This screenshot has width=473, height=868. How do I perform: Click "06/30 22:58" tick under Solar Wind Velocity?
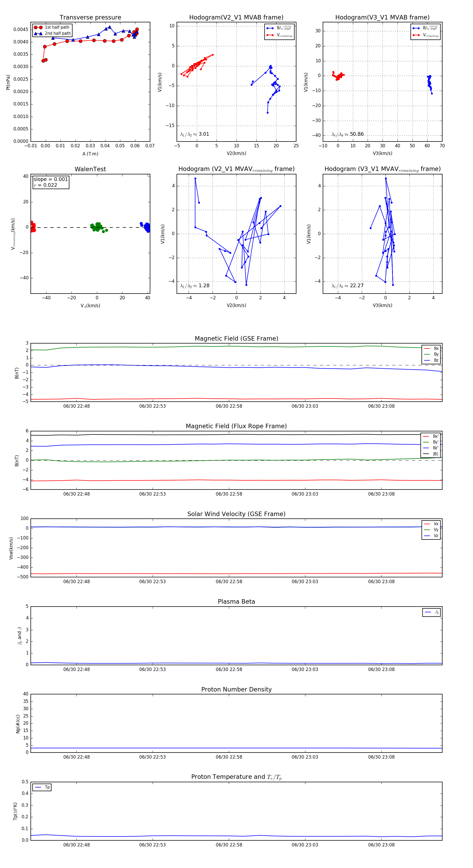(x=229, y=582)
